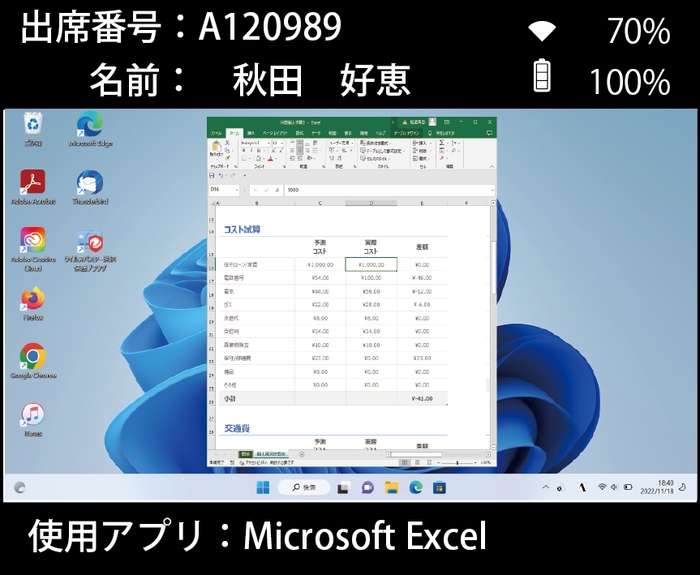700x575 pixels.
Task: Click the cell Borders icon
Action: [244, 158]
